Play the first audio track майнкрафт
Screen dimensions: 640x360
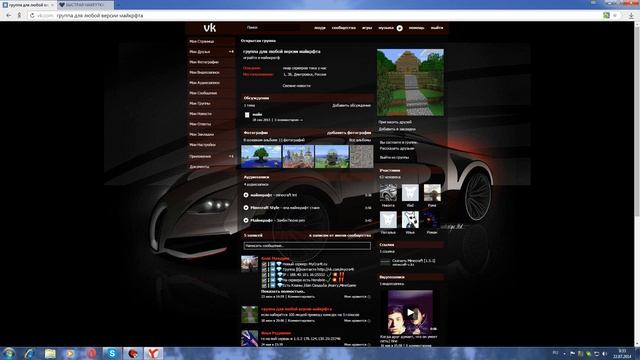click(246, 195)
